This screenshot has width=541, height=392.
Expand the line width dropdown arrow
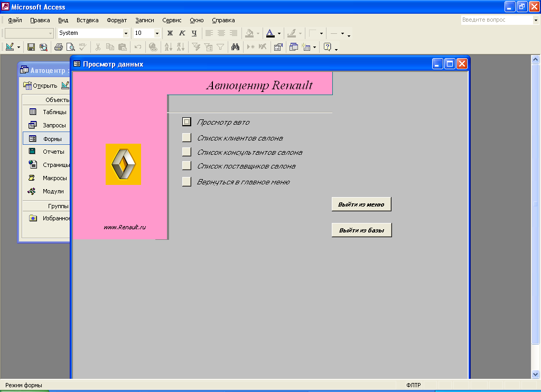[x=342, y=33]
